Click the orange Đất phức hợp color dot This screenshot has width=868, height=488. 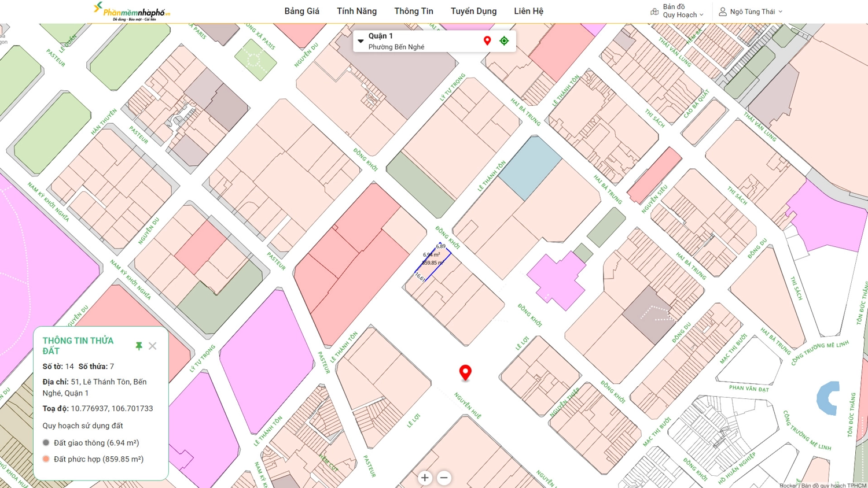46,459
